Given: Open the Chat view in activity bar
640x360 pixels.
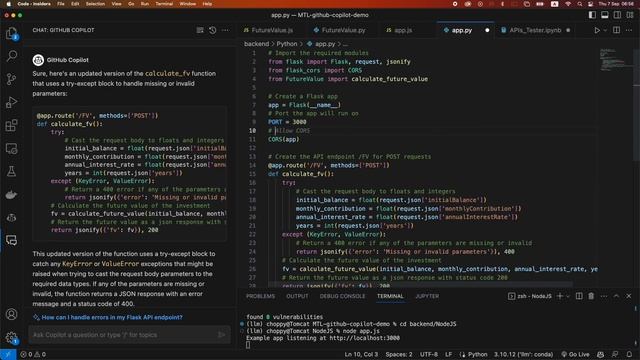Looking at the screenshot, I should pos(11,240).
